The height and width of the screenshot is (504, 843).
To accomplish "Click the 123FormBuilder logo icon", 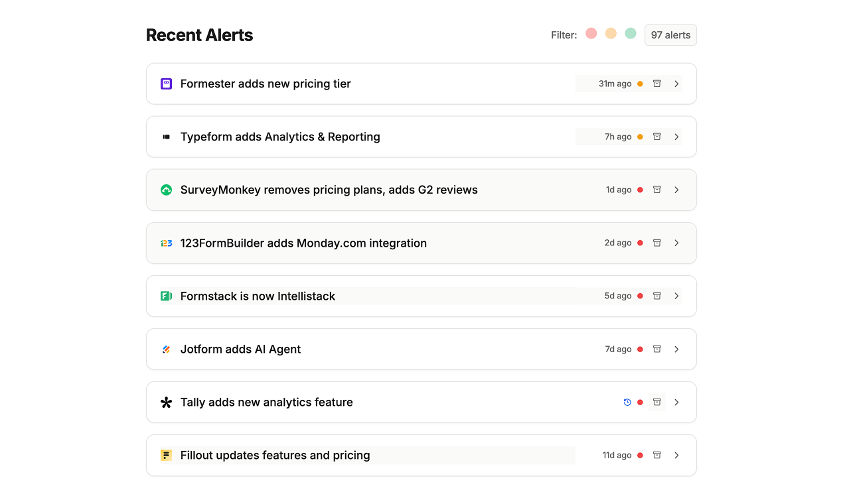I will point(167,243).
